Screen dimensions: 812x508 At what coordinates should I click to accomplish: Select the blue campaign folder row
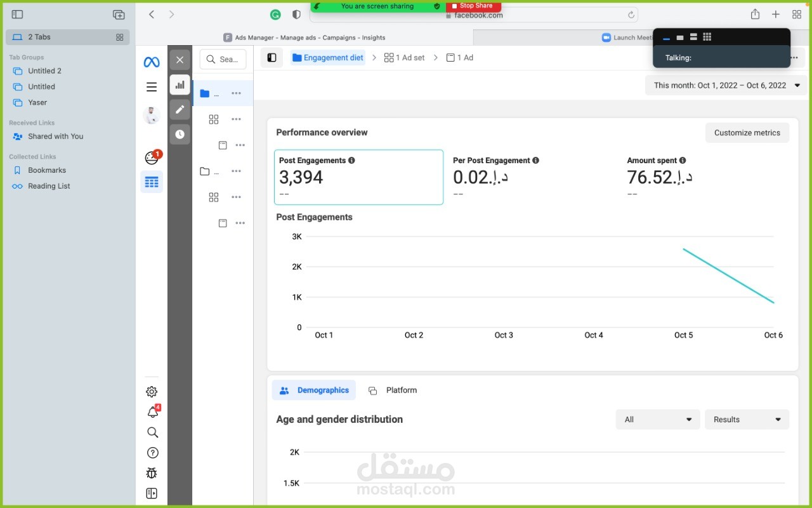(x=223, y=93)
